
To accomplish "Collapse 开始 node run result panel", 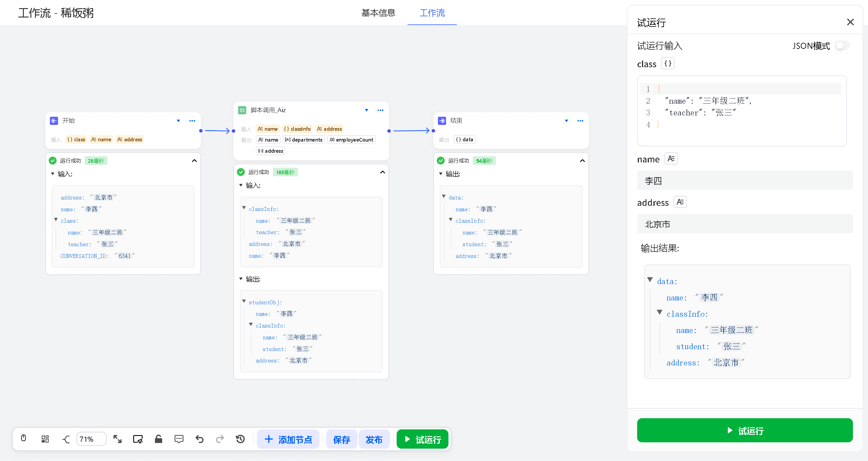I will coord(194,161).
